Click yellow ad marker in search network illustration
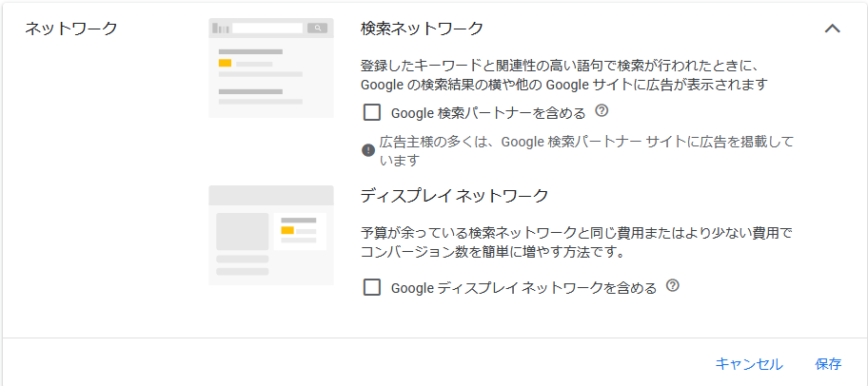The height and width of the screenshot is (386, 868). 225,63
